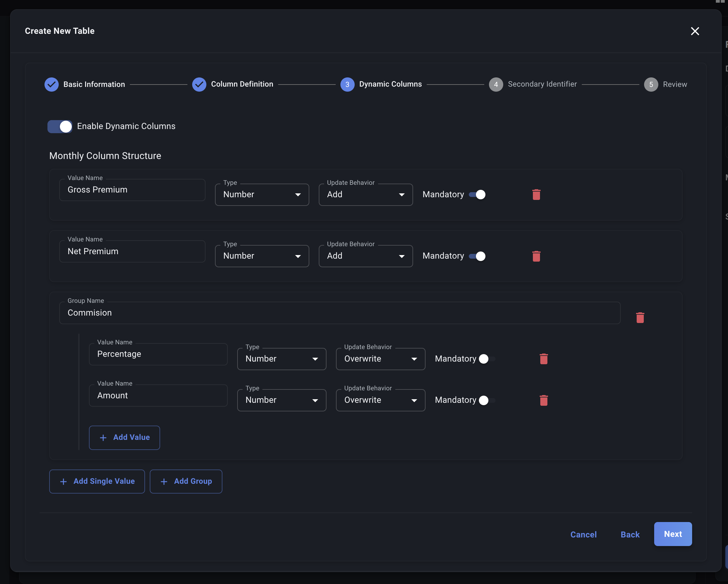The image size is (728, 584).
Task: Delete the Commision group
Action: click(640, 317)
